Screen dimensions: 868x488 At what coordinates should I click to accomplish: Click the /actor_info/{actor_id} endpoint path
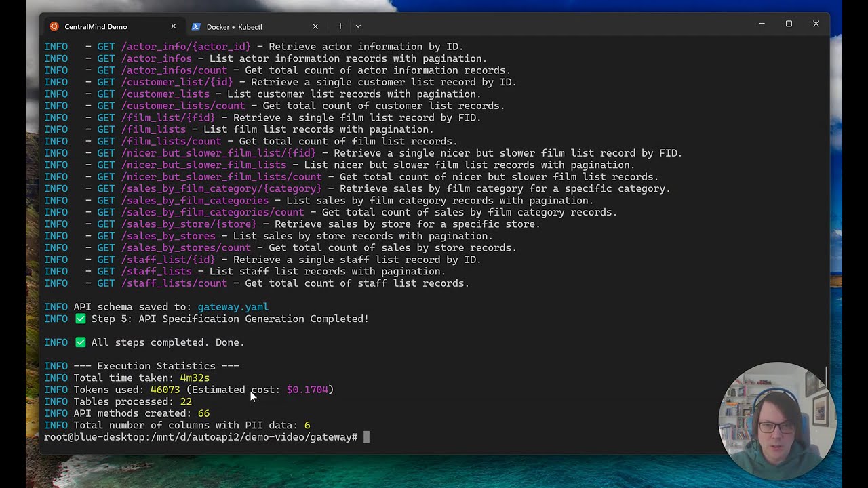point(186,47)
